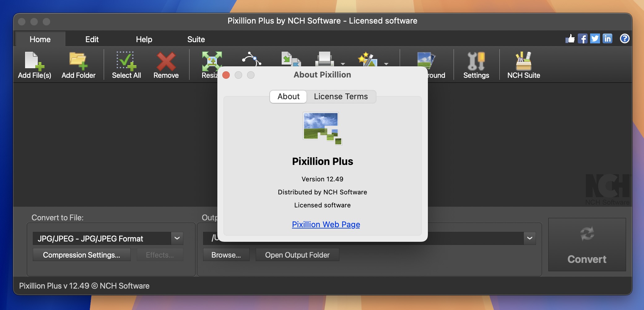The image size is (644, 310).
Task: Click the printer icon in toolbar
Action: (x=324, y=59)
